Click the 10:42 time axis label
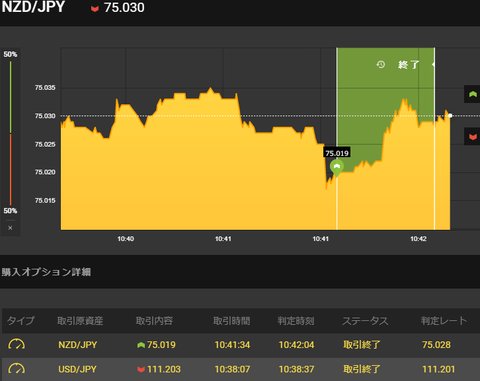 (x=418, y=239)
